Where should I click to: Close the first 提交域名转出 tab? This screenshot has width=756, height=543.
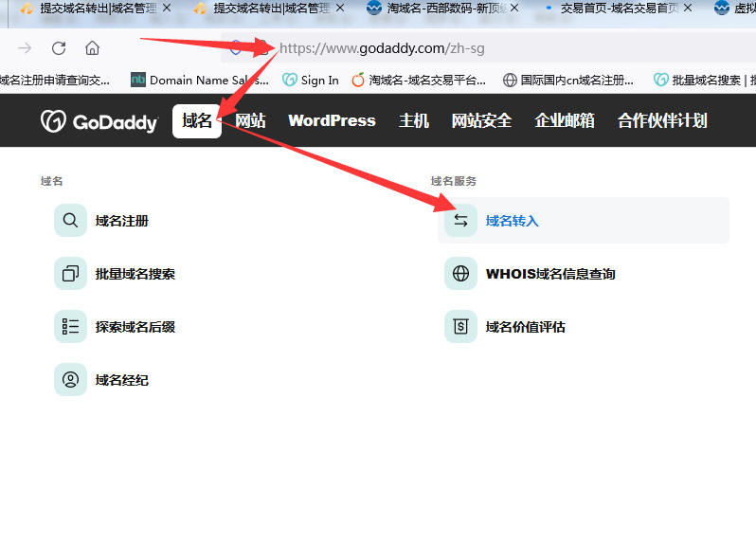tap(167, 9)
